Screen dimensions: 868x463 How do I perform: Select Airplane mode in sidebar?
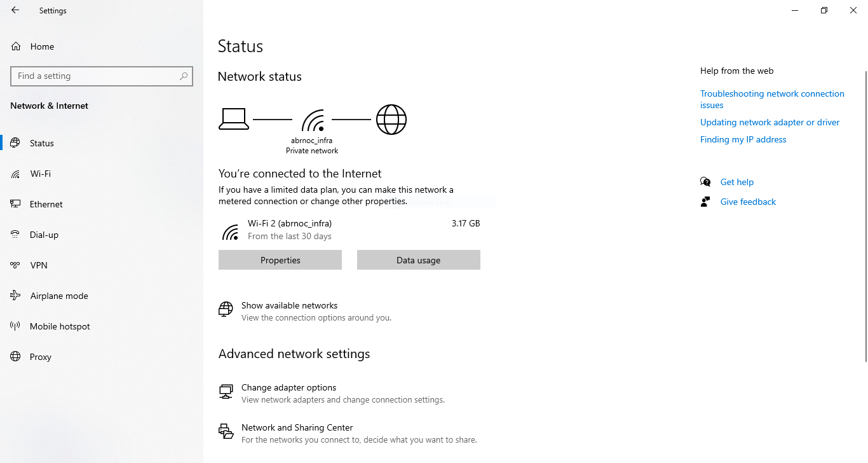coord(102,296)
